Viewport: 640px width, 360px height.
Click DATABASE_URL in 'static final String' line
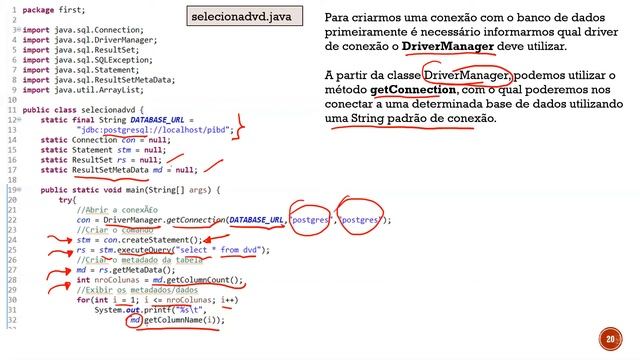click(157, 120)
